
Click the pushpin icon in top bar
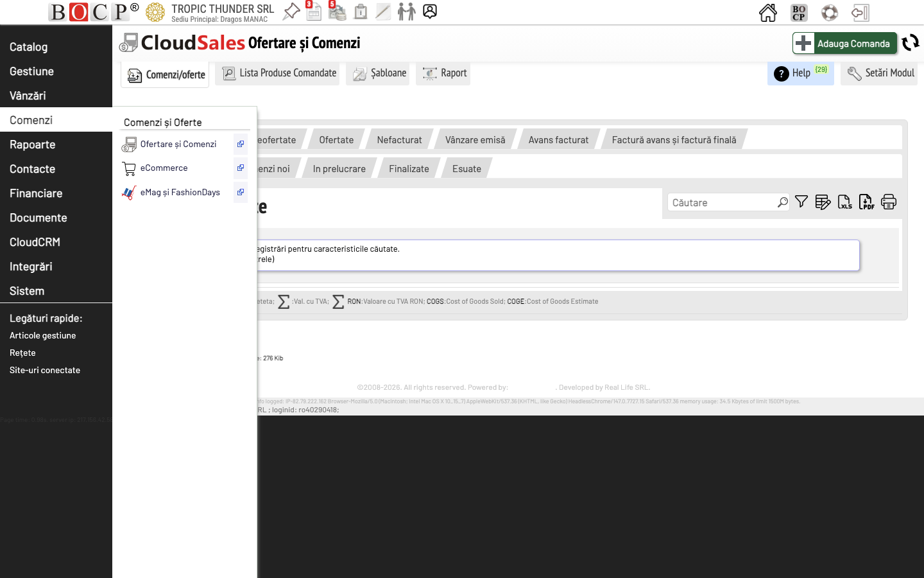point(291,12)
